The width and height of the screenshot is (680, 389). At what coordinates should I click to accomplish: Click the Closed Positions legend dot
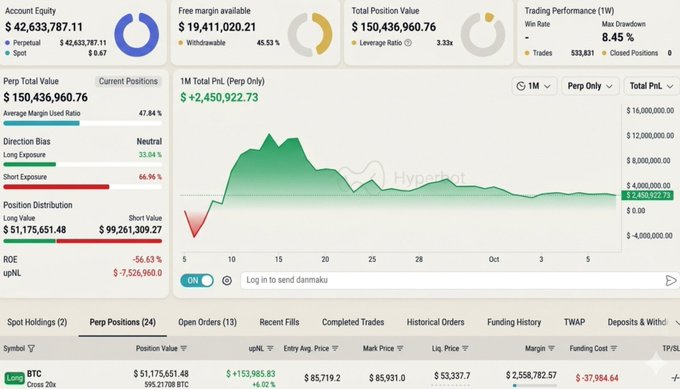tap(604, 53)
